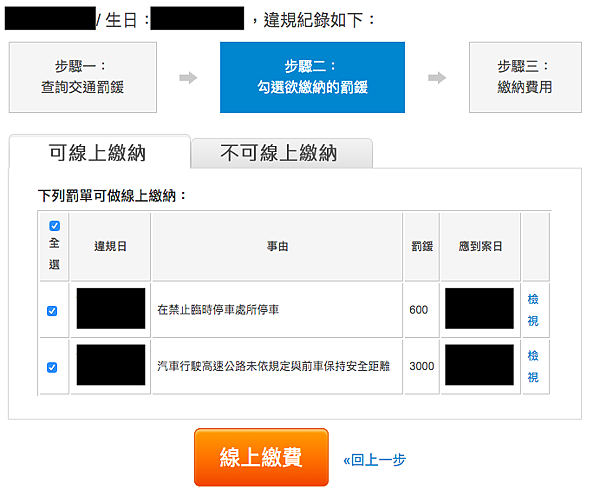600x490 pixels.
Task: View details of the 600 fine ticket
Action: click(533, 309)
